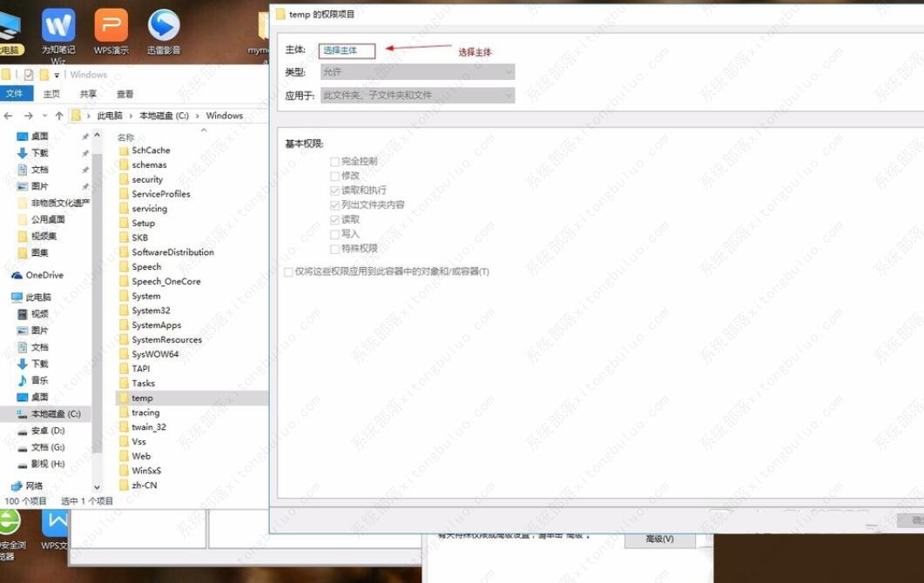Screen dimensions: 924x583
Task: Open the 应用于 dropdown
Action: (x=509, y=95)
